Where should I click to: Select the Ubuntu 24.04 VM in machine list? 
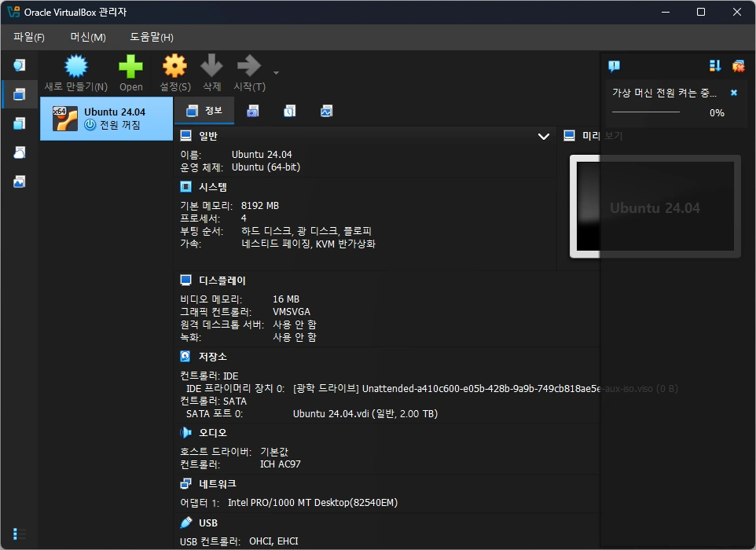107,119
